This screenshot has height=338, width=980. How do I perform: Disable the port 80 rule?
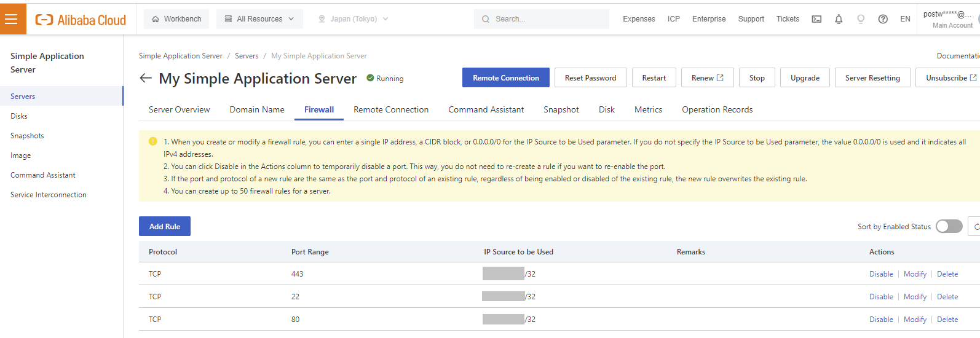[x=881, y=320]
